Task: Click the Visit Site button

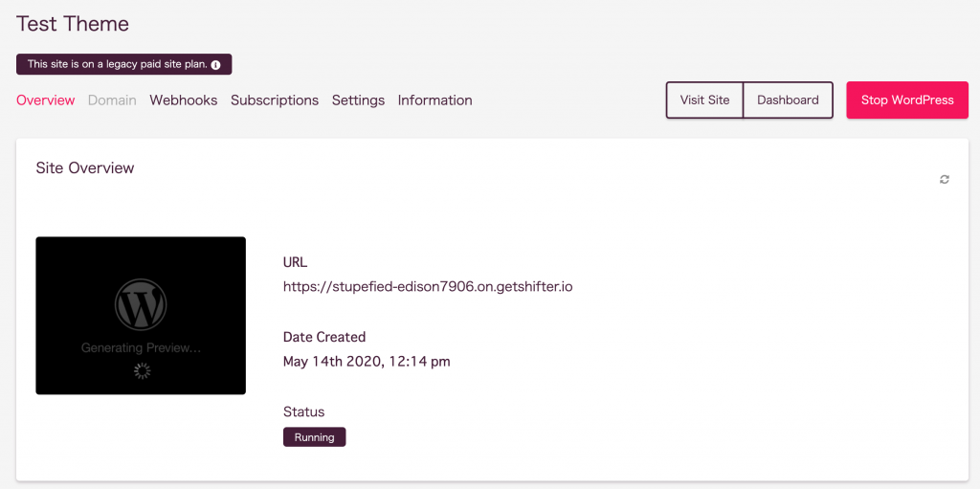Action: click(705, 100)
